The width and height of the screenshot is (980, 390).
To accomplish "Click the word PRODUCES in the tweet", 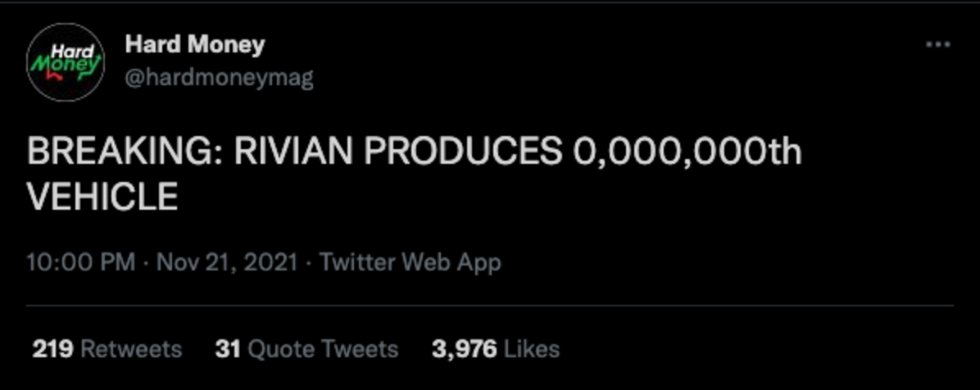I will pos(463,153).
